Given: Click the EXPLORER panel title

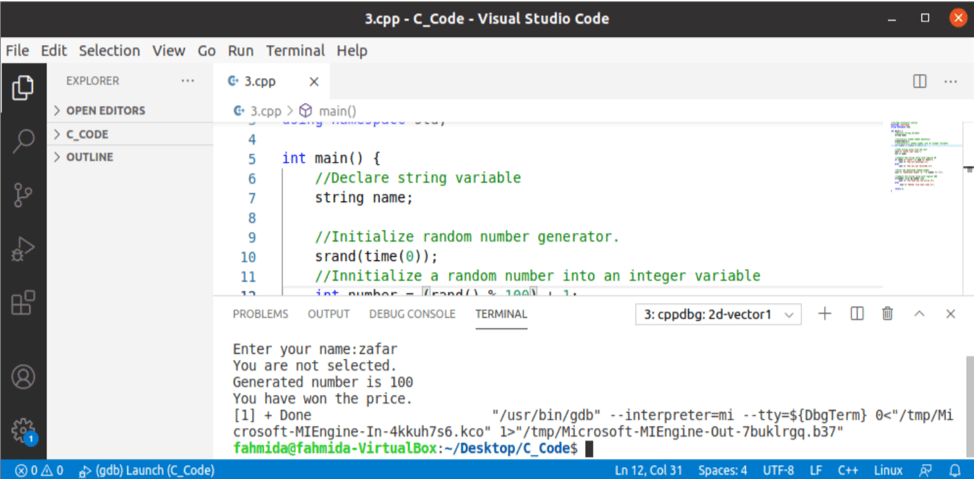Looking at the screenshot, I should (x=93, y=81).
